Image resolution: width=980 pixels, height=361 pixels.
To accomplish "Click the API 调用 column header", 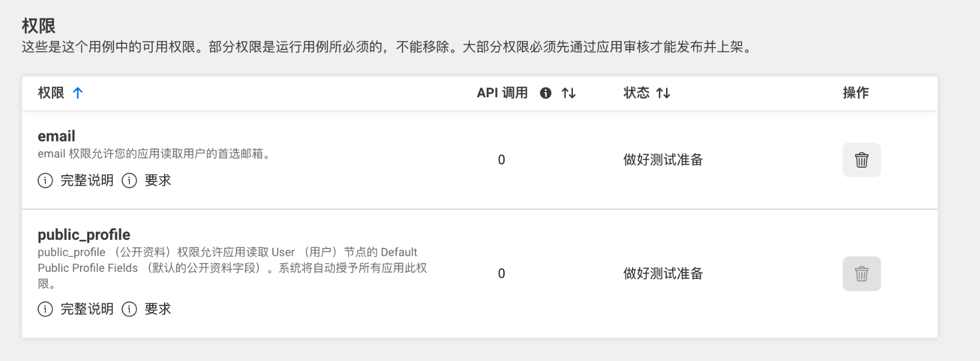I will pyautogui.click(x=502, y=93).
